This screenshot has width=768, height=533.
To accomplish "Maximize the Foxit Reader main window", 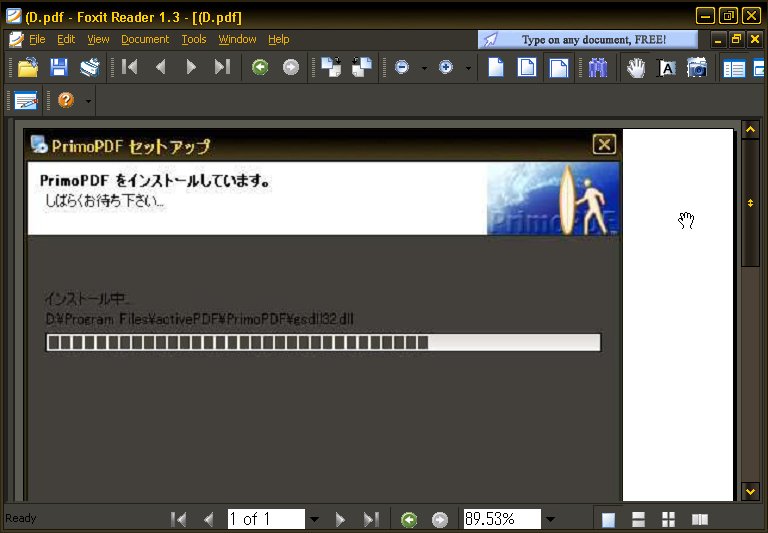I will point(728,16).
